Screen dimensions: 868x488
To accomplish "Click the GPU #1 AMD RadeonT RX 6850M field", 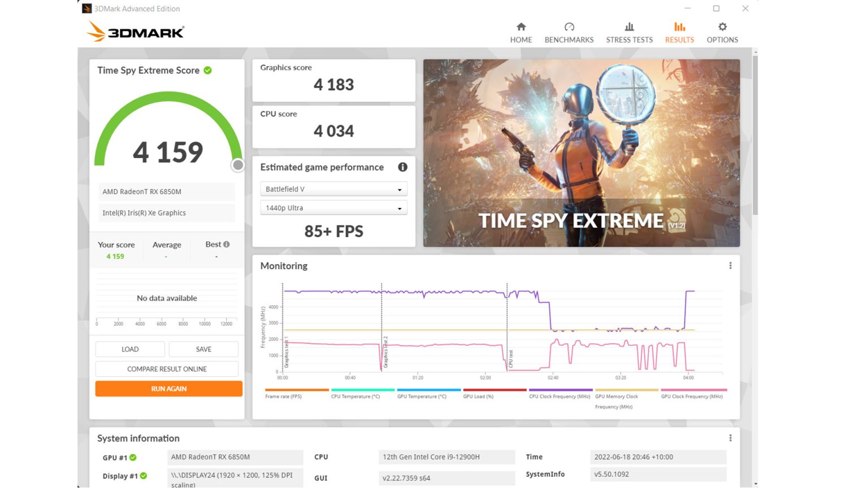I will coord(235,457).
